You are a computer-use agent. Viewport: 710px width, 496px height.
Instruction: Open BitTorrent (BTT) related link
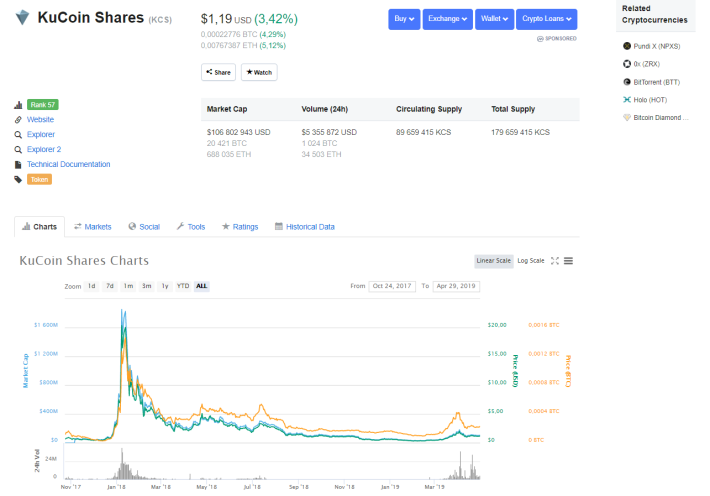click(657, 82)
